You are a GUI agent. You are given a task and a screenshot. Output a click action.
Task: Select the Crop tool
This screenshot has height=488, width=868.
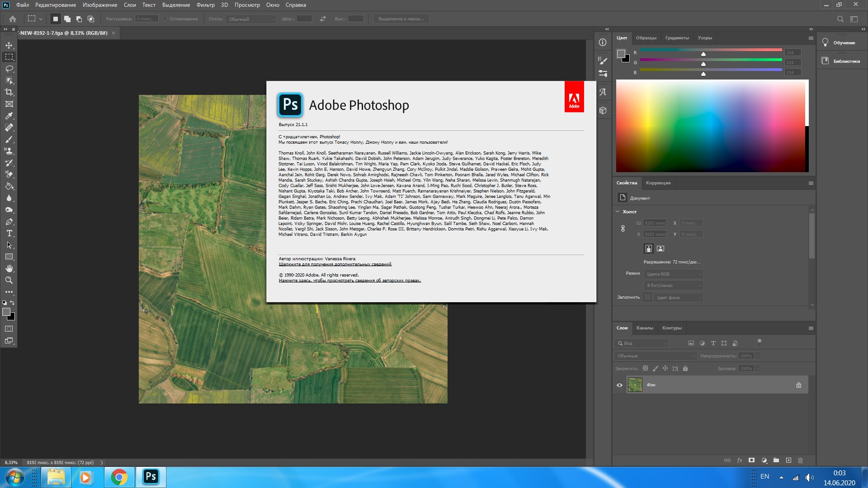(x=9, y=92)
